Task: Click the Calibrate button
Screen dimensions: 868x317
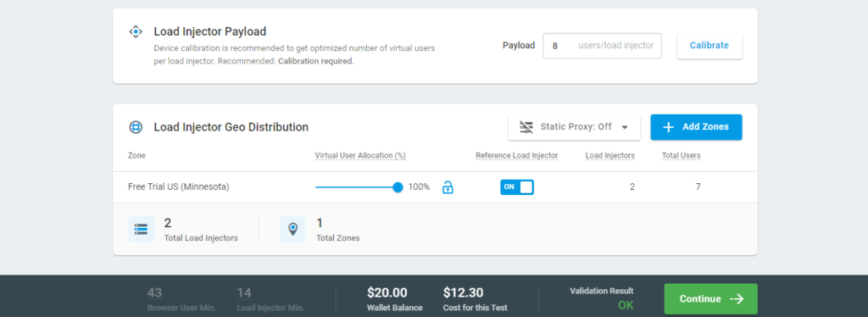Action: (x=709, y=46)
